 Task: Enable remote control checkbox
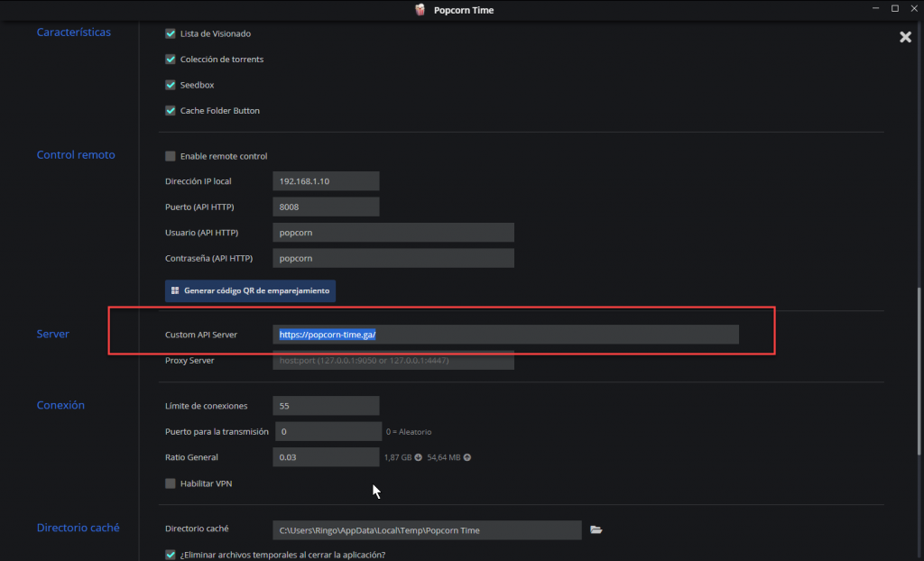[x=171, y=156]
